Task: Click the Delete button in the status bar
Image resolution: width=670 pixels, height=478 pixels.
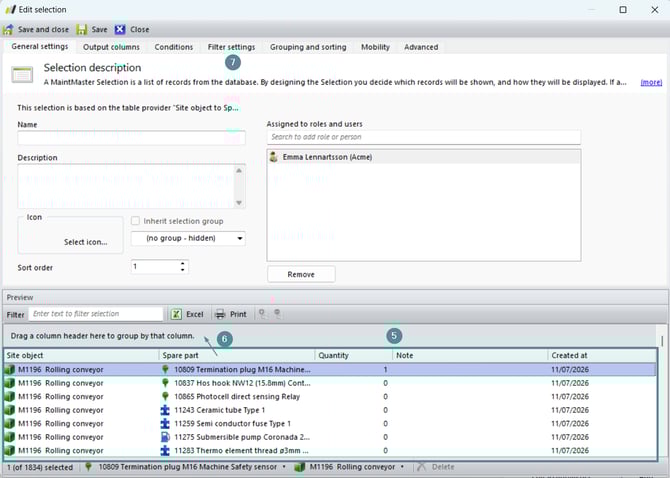Action: pyautogui.click(x=436, y=467)
